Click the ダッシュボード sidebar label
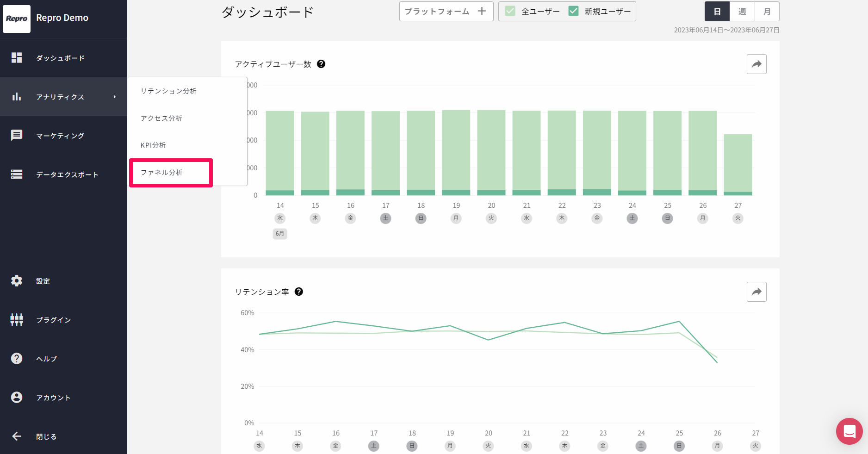The width and height of the screenshot is (868, 454). (x=60, y=58)
